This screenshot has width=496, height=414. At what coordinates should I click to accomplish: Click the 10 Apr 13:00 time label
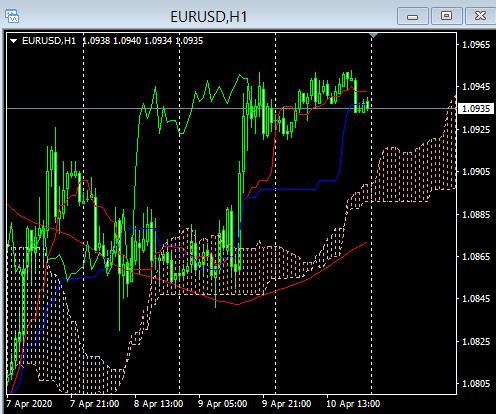point(353,404)
